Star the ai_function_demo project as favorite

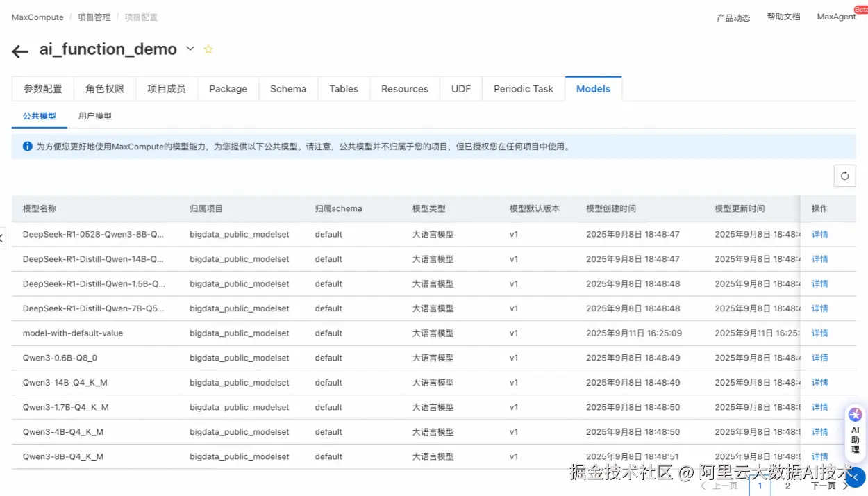[x=208, y=49]
